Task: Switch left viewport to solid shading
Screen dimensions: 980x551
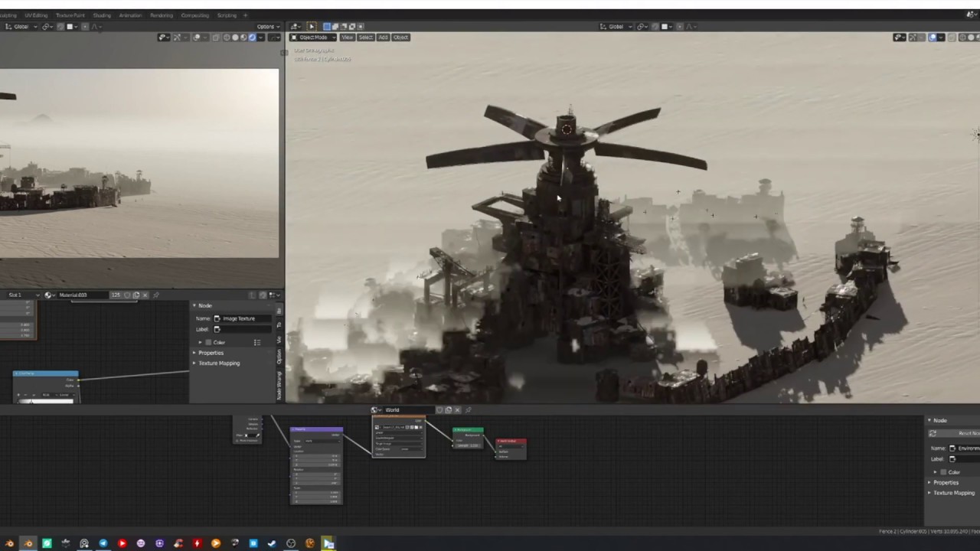Action: pos(235,37)
